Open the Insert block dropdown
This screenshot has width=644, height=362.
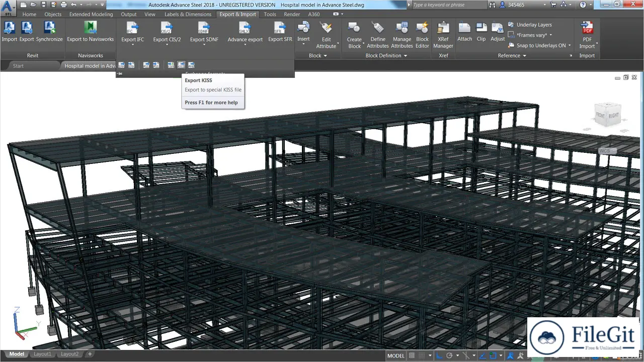pos(303,44)
